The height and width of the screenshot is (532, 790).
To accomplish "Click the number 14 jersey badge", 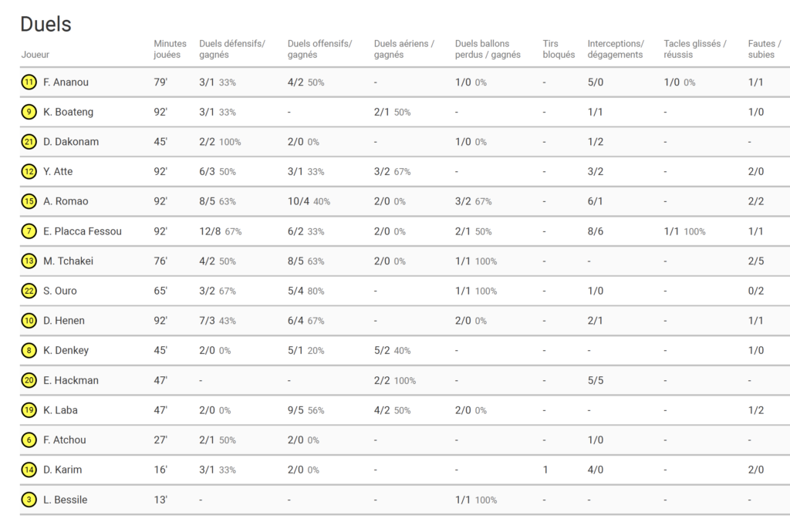I will (x=29, y=470).
